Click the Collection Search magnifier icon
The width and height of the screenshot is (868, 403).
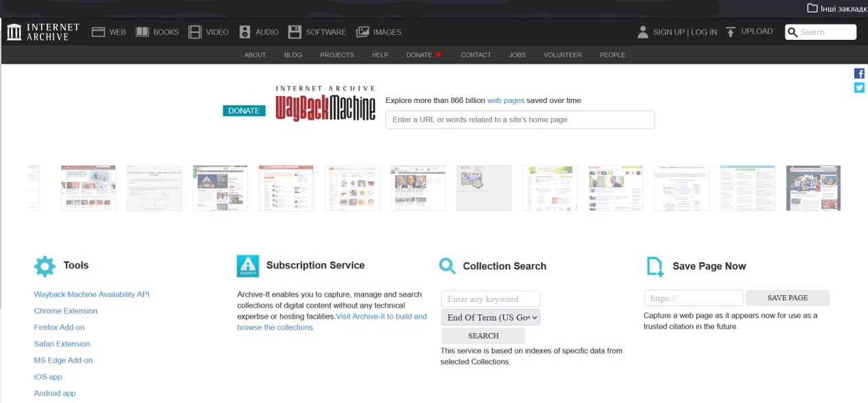point(448,266)
